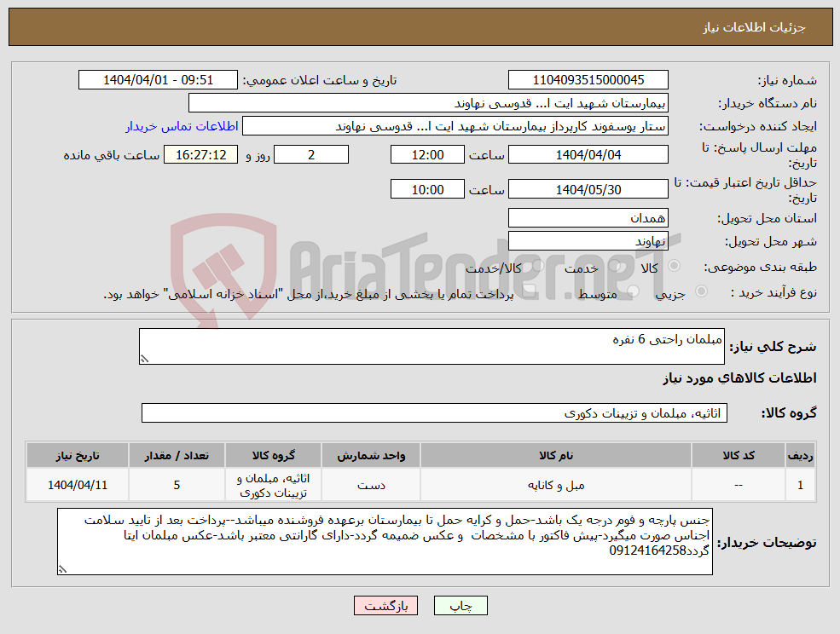Click the city field نهاوند
The height and width of the screenshot is (634, 840).
tap(588, 241)
